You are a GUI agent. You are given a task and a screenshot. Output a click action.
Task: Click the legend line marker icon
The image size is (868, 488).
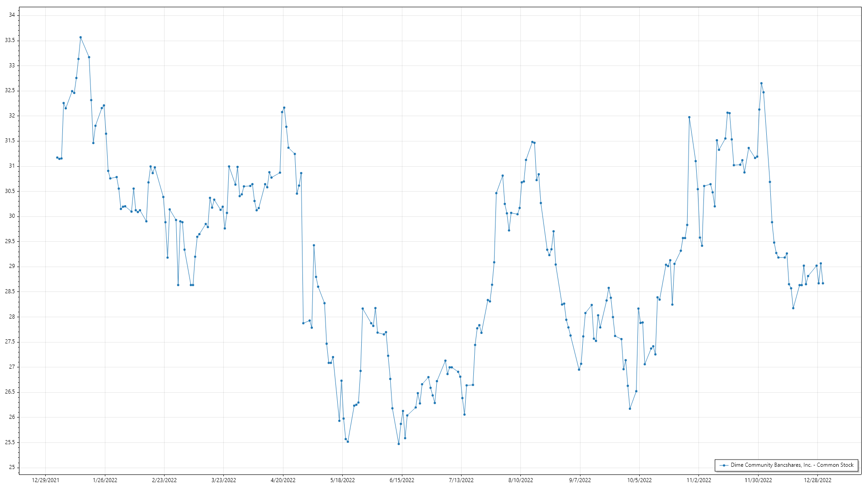[724, 465]
